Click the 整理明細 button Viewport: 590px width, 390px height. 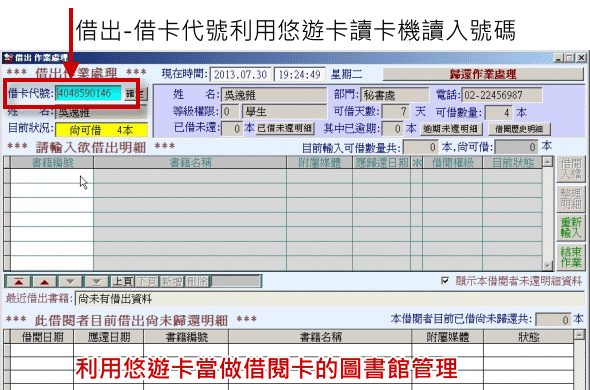[571, 198]
